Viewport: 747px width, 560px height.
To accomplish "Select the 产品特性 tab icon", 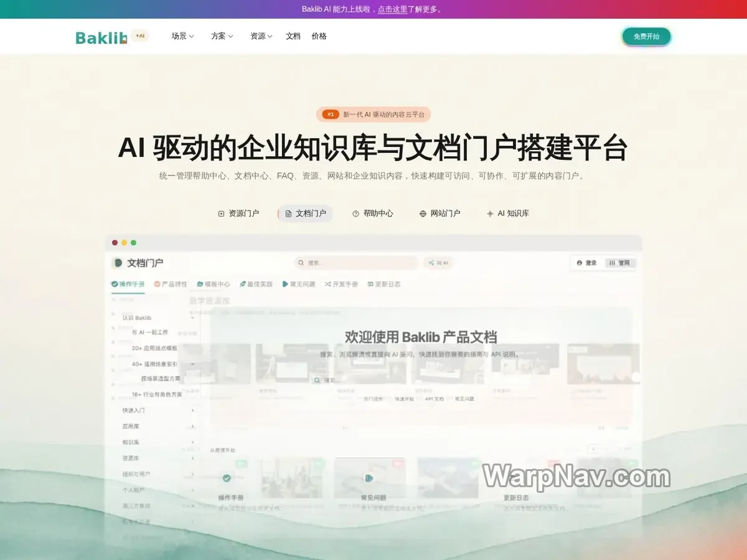I will click(x=157, y=284).
